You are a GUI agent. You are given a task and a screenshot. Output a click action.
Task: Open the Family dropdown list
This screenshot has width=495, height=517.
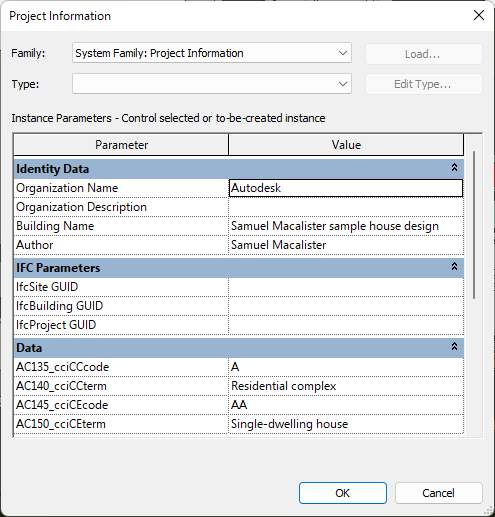click(x=212, y=53)
